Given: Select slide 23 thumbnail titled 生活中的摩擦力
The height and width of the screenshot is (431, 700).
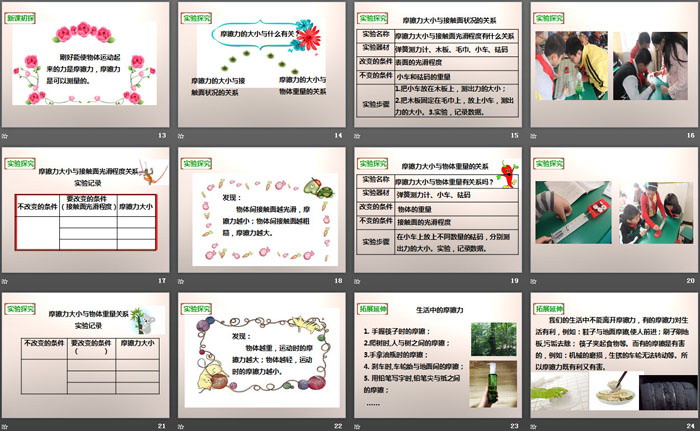Looking at the screenshot, I should pyautogui.click(x=438, y=356).
